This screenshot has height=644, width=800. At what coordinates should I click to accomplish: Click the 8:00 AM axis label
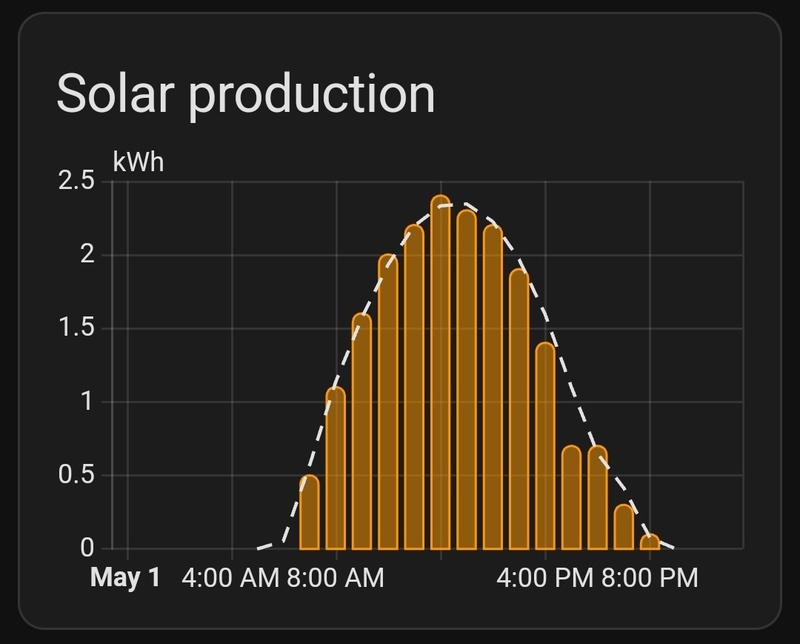[x=335, y=578]
